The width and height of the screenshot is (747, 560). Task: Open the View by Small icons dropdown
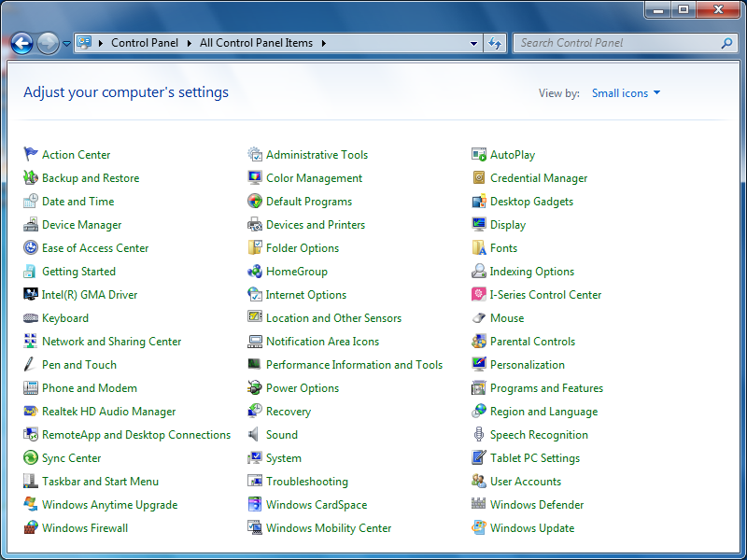click(626, 92)
